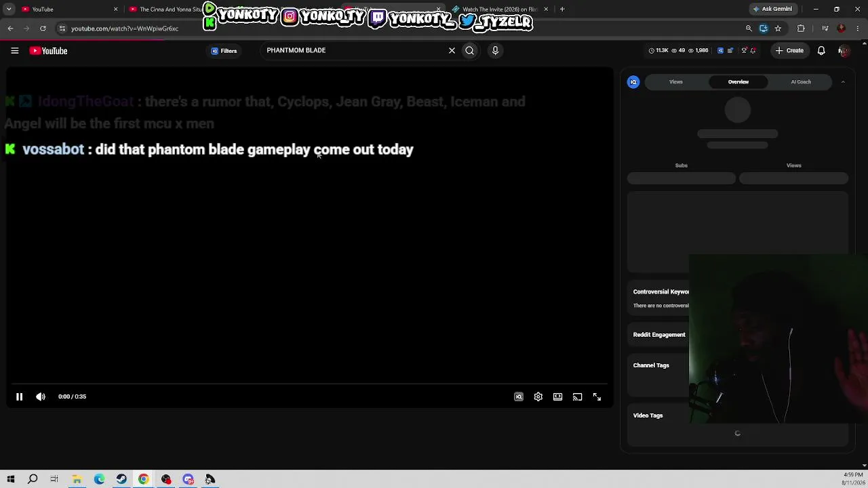868x488 pixels.
Task: Open the Create menu
Action: [789, 50]
